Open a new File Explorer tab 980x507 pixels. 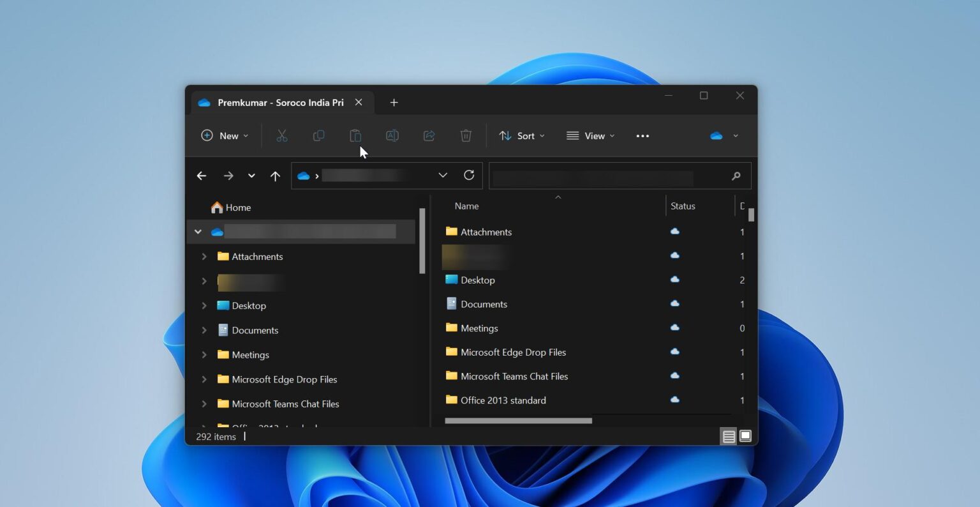point(394,102)
